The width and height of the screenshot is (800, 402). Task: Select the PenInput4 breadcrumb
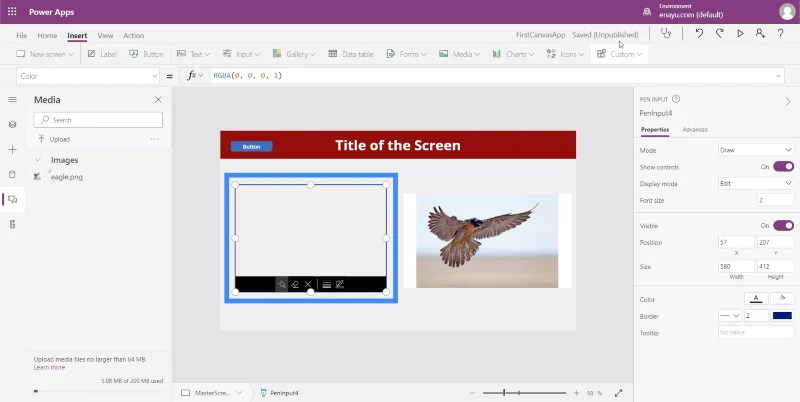point(280,393)
